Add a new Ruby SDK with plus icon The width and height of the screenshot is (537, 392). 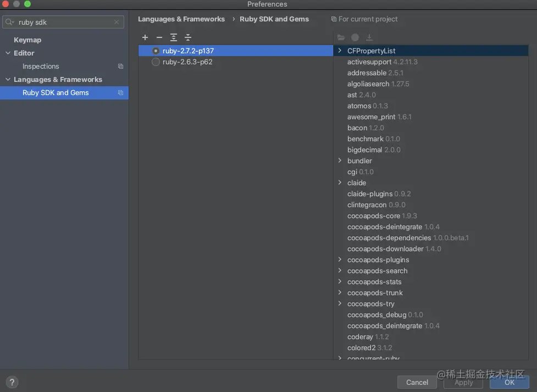coord(145,37)
